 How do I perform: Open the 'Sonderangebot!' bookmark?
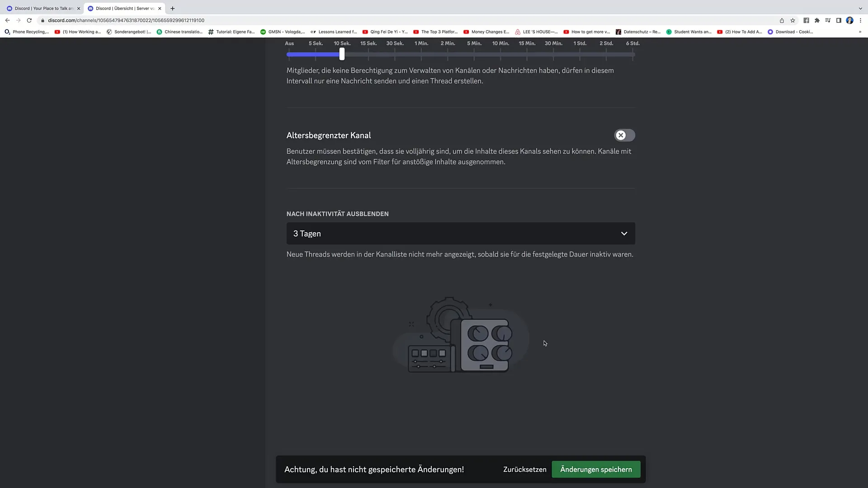point(129,32)
